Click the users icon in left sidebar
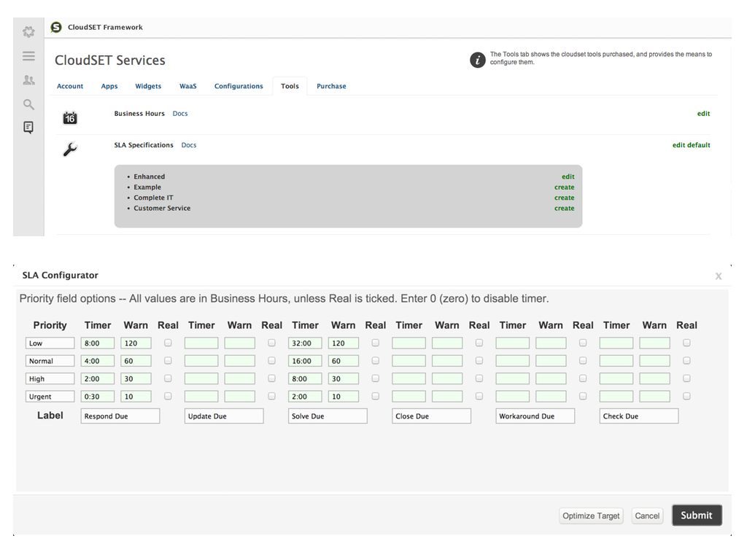 28,80
